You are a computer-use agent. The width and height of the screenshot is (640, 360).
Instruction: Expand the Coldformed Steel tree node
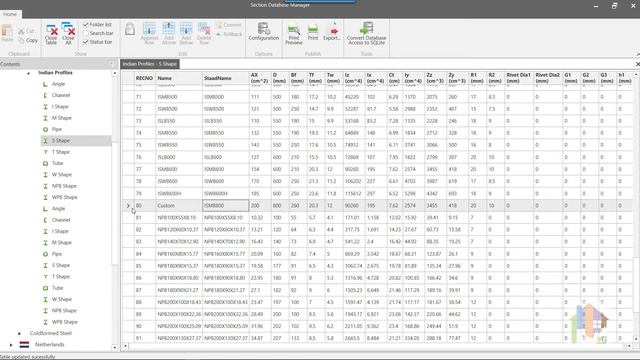coord(19,333)
